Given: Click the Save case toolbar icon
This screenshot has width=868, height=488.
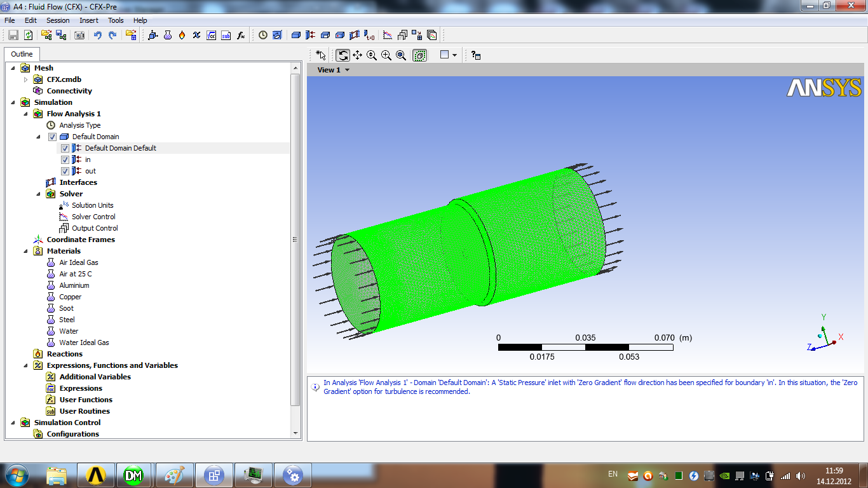Looking at the screenshot, I should tap(13, 36).
